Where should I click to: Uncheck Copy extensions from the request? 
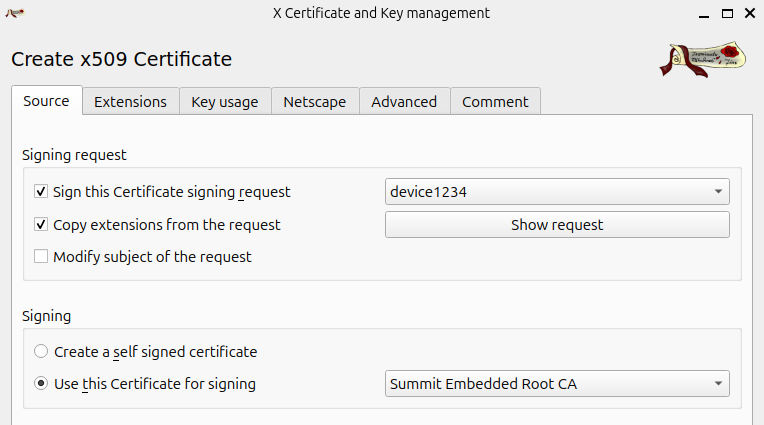(41, 225)
